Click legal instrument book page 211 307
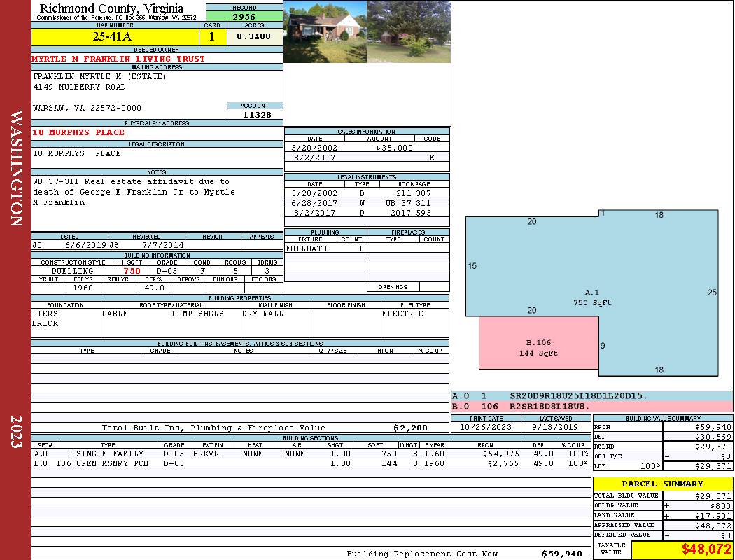 (x=414, y=193)
